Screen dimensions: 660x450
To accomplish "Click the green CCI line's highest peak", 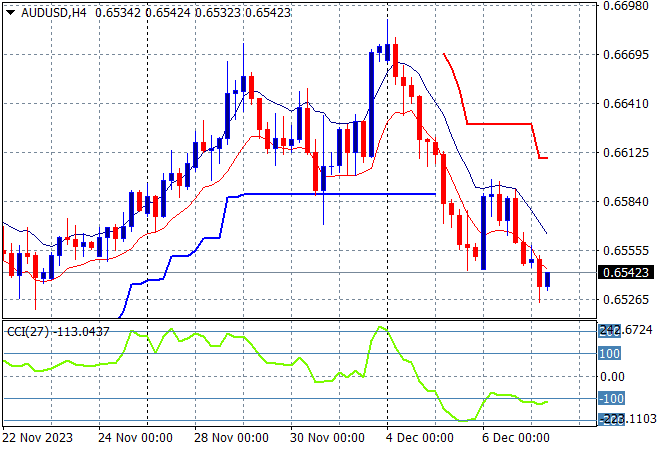I will [x=380, y=327].
